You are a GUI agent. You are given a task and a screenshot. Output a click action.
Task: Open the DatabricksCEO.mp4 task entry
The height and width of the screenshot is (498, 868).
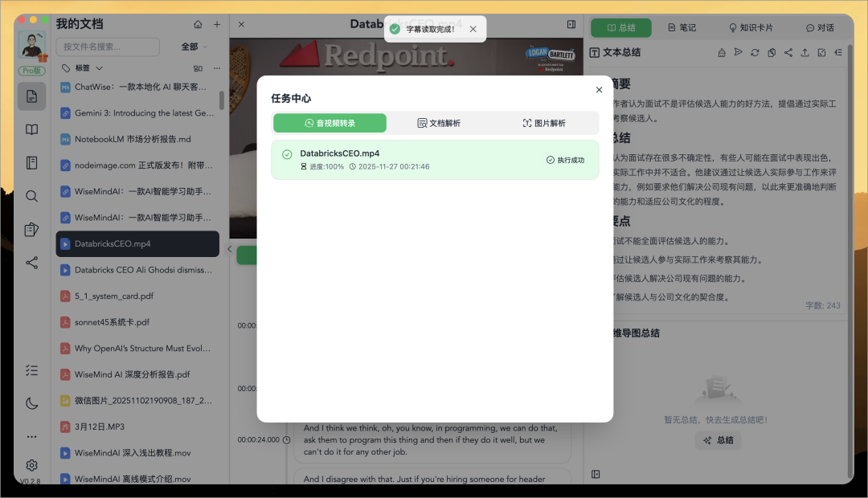point(435,159)
